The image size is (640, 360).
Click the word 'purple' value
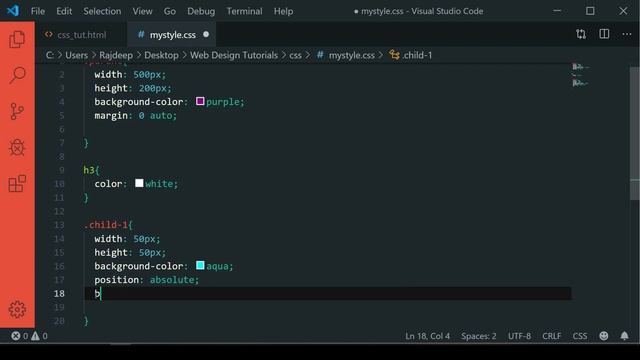coord(222,102)
